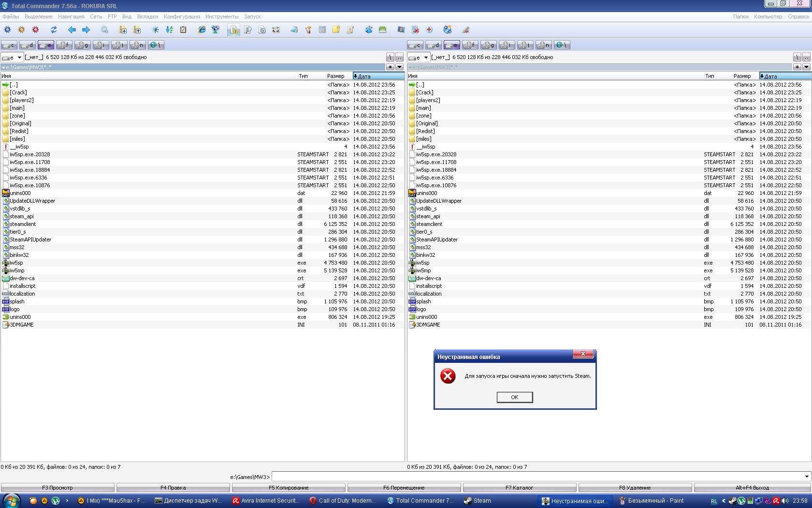The width and height of the screenshot is (812, 508).
Task: Expand the command line history dropdown
Action: point(806,477)
